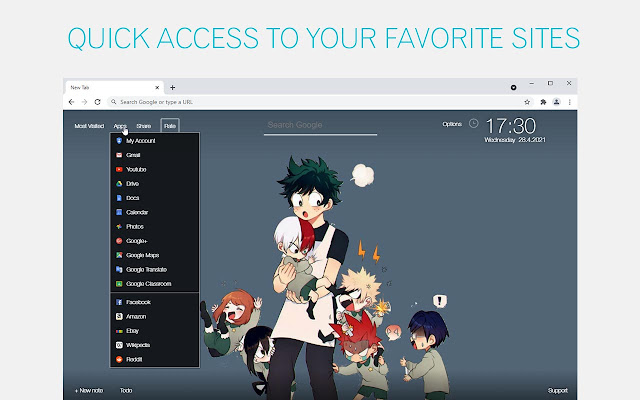This screenshot has height=400, width=640.
Task: Open a new tab with the plus button
Action: pyautogui.click(x=173, y=87)
